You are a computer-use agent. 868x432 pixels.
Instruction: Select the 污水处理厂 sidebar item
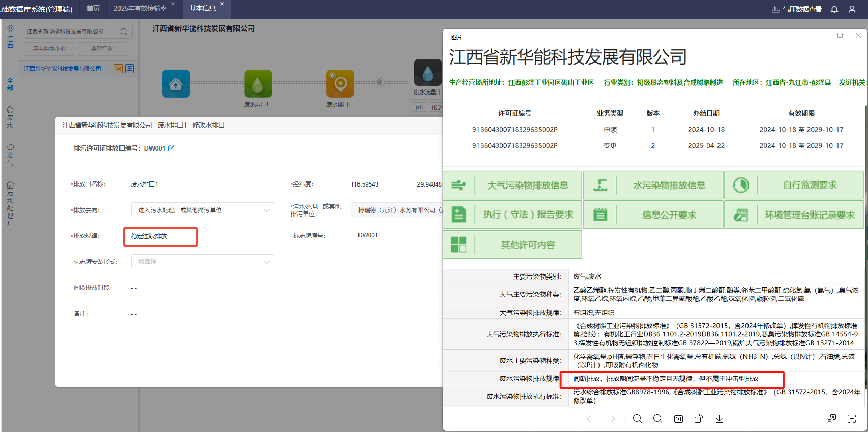coord(10,204)
